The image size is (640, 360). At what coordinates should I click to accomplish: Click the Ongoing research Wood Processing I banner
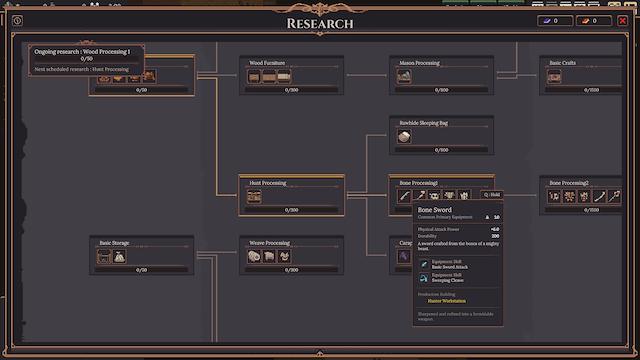click(x=82, y=52)
